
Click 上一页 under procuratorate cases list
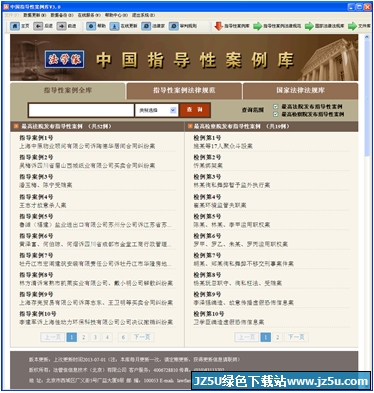(x=247, y=337)
